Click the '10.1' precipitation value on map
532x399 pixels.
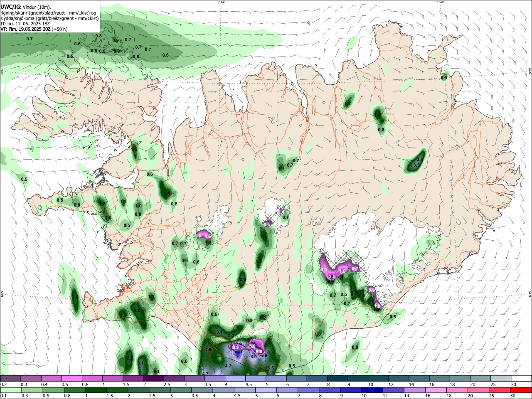pos(238,352)
